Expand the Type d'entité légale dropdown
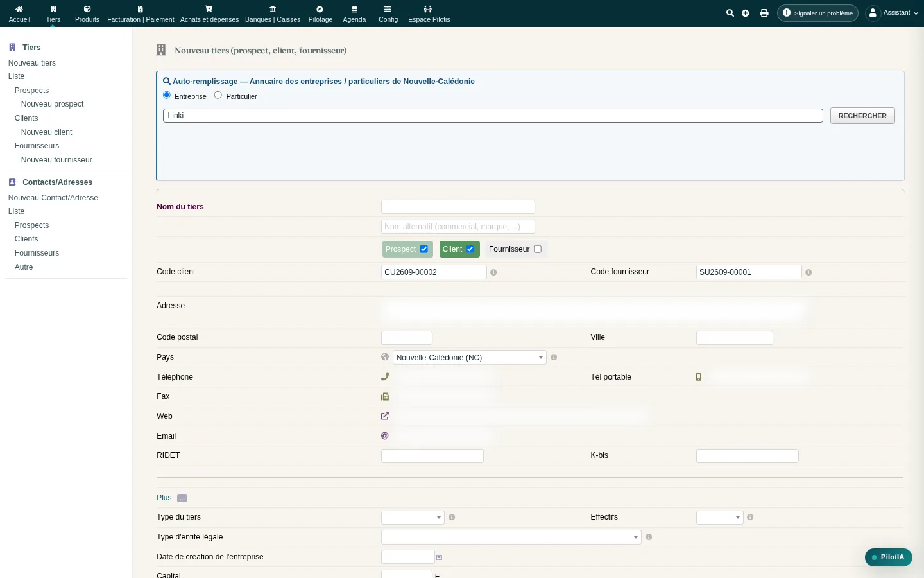The image size is (924, 578). 511,538
